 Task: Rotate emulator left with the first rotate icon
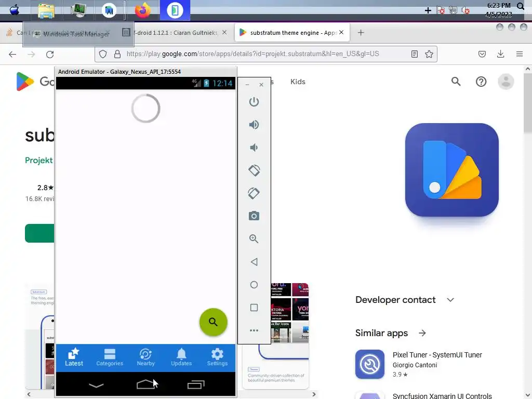point(254,170)
